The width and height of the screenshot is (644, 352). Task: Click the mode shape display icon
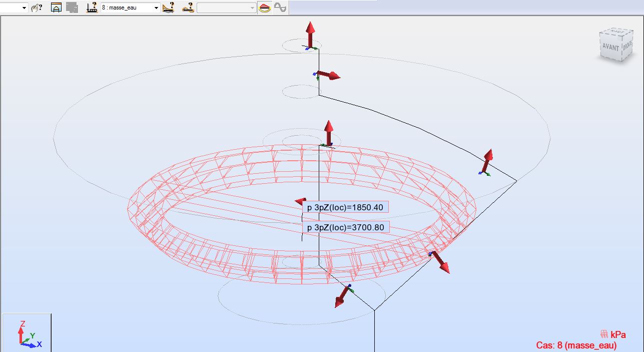tap(189, 8)
